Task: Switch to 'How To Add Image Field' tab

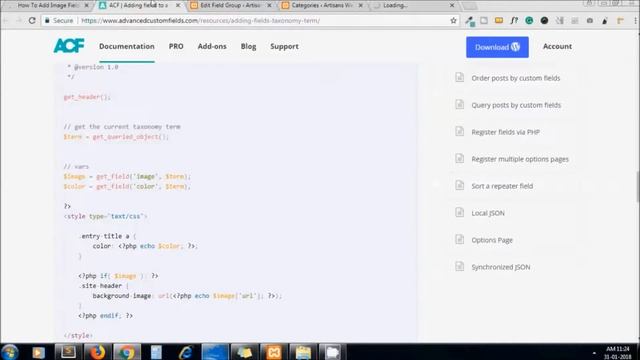Action: [x=48, y=5]
